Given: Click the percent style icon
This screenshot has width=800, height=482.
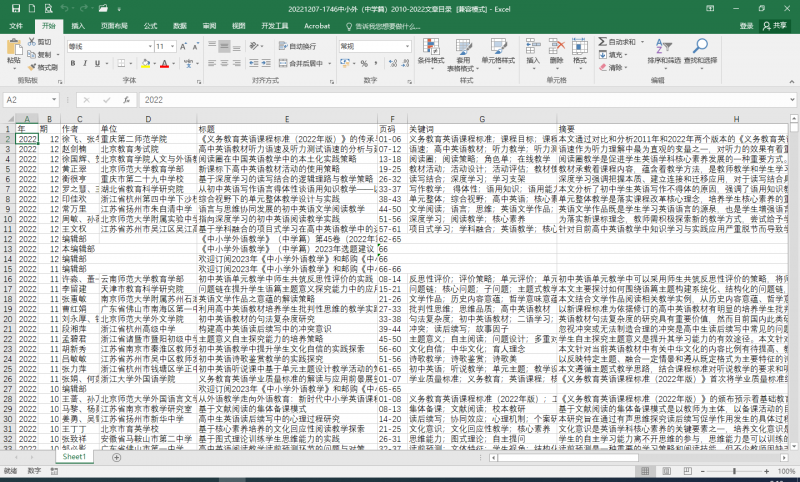Looking at the screenshot, I should [x=364, y=63].
